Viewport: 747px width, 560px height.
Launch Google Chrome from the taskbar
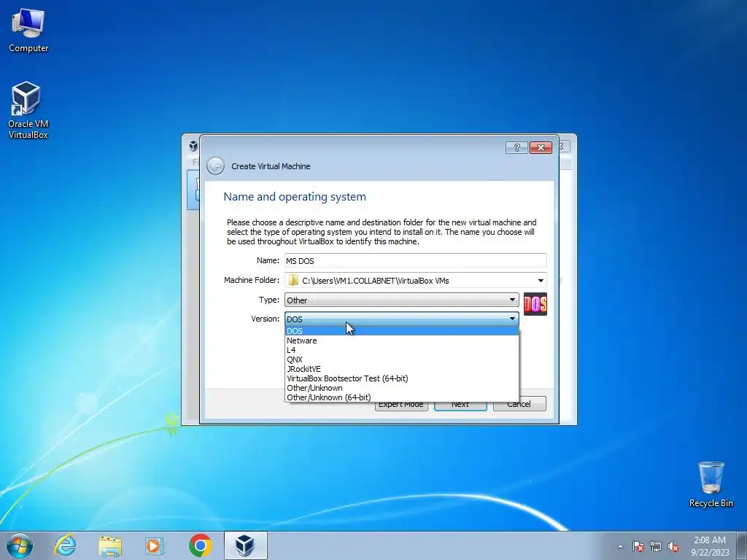coord(200,545)
